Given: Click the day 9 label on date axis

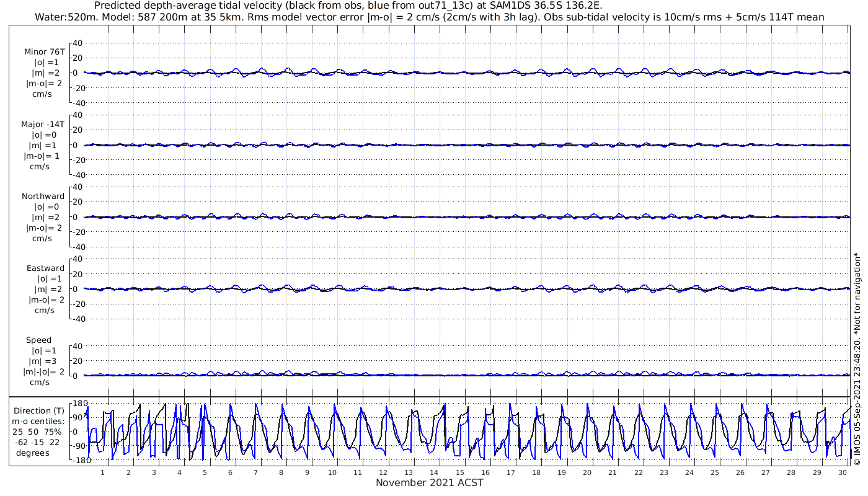Looking at the screenshot, I should [306, 472].
